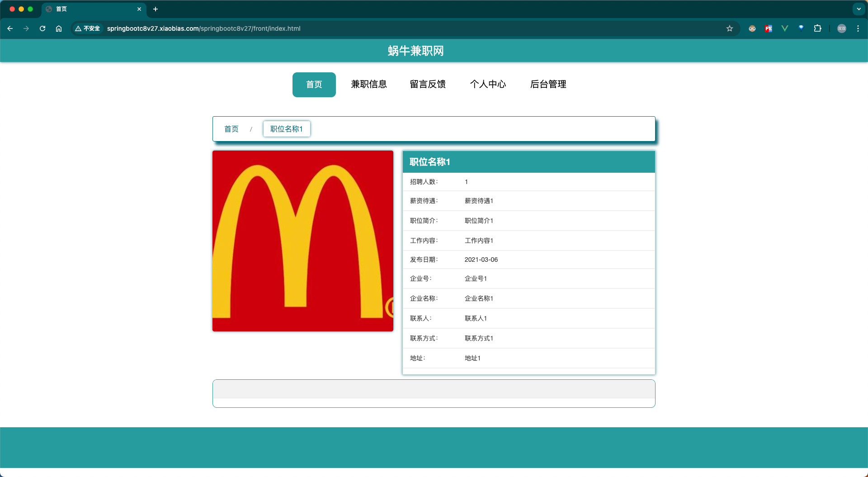Click the 发布日期 label

click(424, 260)
